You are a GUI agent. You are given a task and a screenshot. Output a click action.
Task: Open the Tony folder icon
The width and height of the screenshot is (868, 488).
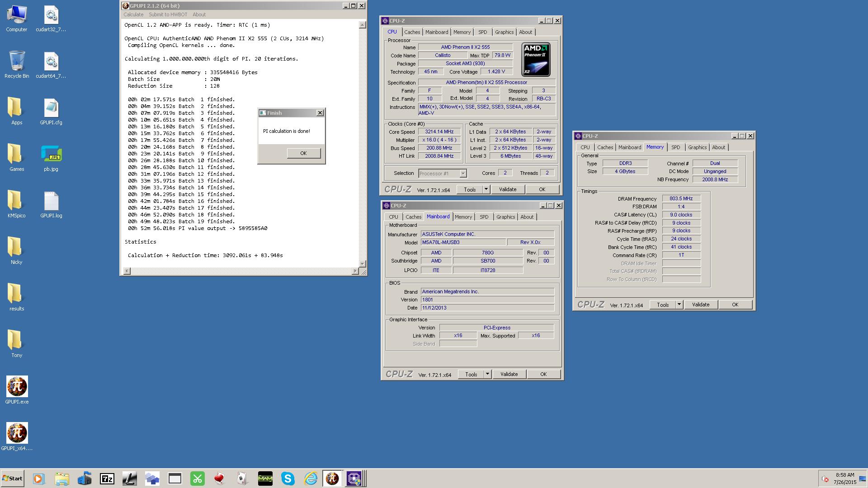(17, 344)
